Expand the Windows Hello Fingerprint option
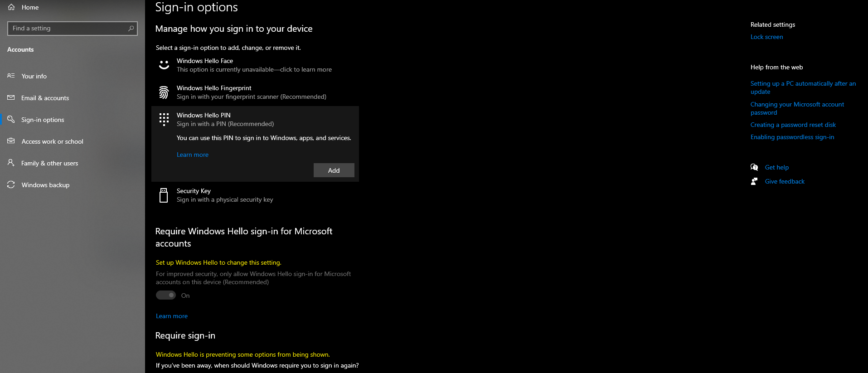 pyautogui.click(x=255, y=92)
